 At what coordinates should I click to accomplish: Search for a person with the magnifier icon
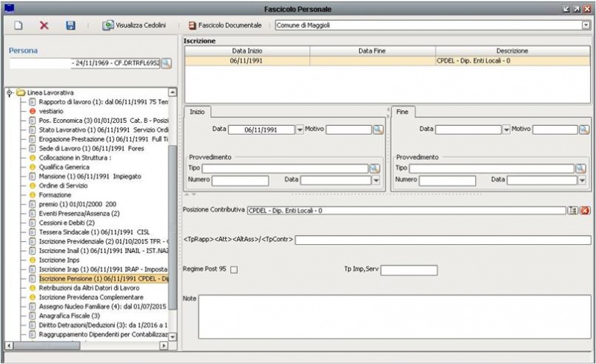167,64
